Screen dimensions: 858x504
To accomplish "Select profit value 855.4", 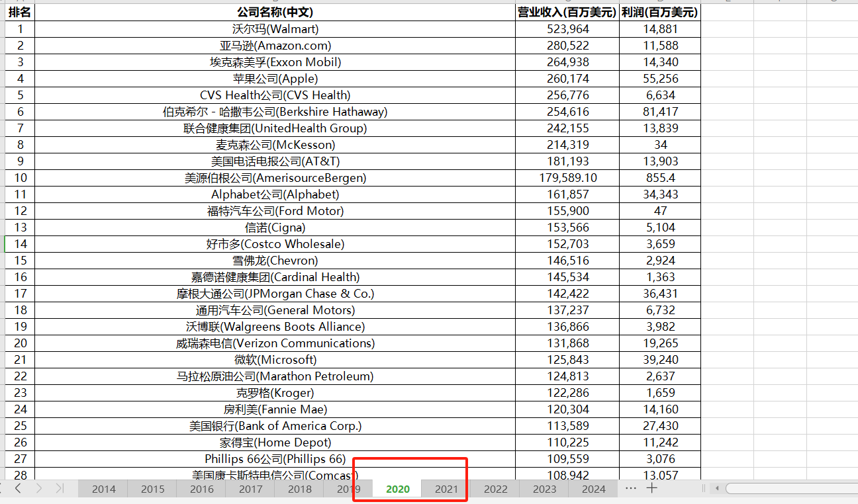I will pos(660,178).
